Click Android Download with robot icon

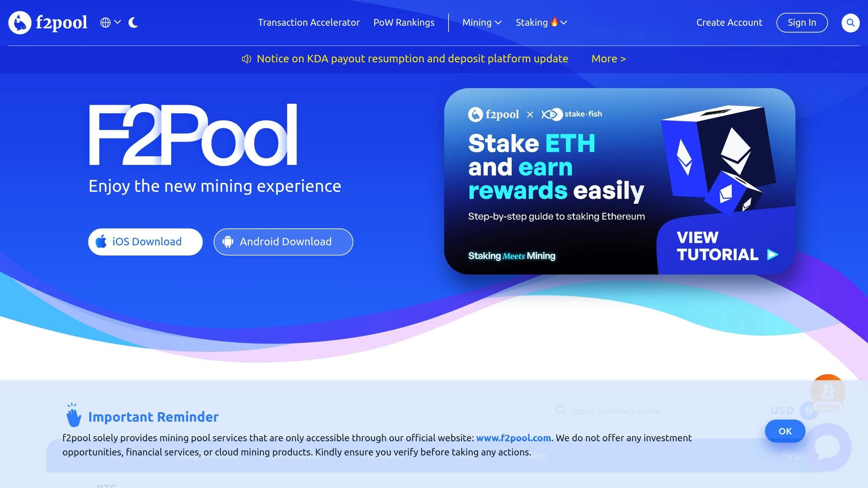[283, 242]
